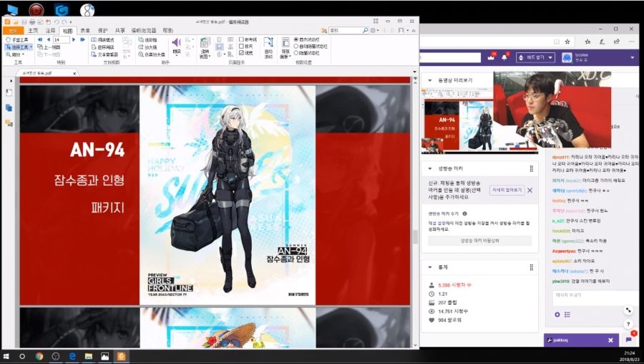644x364 pixels.
Task: Select Hide status bar radio button
Action: click(x=296, y=53)
